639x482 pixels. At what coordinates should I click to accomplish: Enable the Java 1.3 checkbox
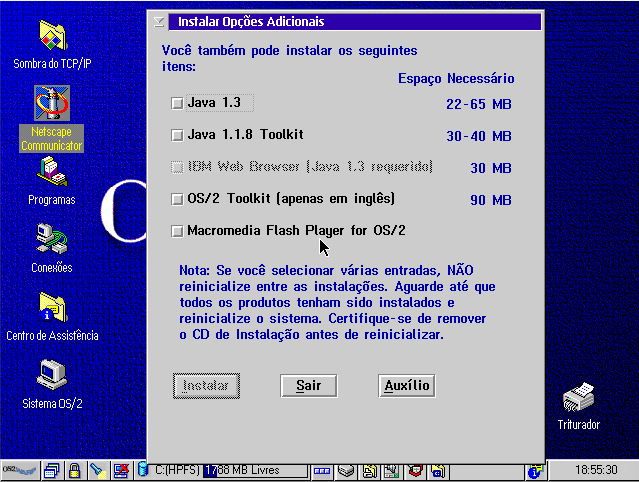point(178,103)
